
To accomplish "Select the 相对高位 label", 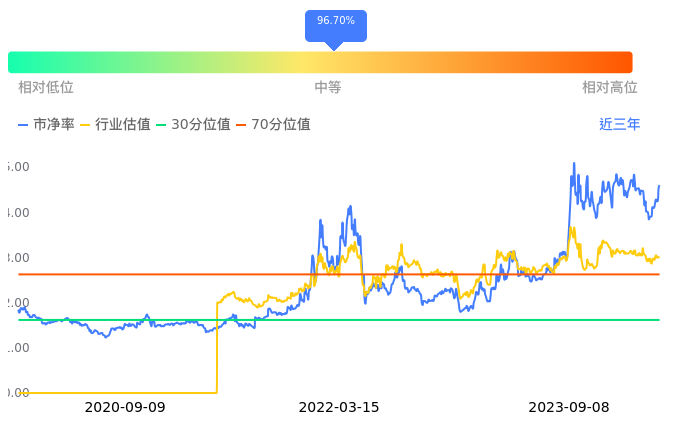I will point(610,88).
